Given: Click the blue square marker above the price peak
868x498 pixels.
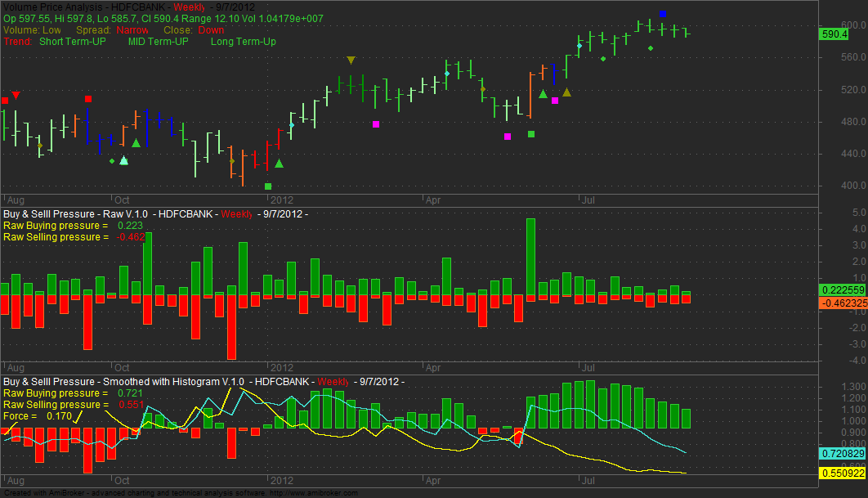Looking at the screenshot, I should click(x=663, y=14).
